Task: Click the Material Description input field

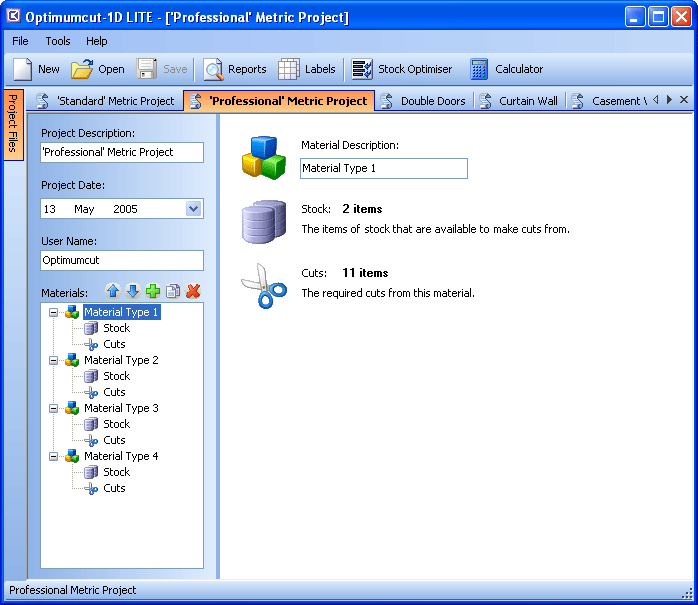Action: coord(384,168)
